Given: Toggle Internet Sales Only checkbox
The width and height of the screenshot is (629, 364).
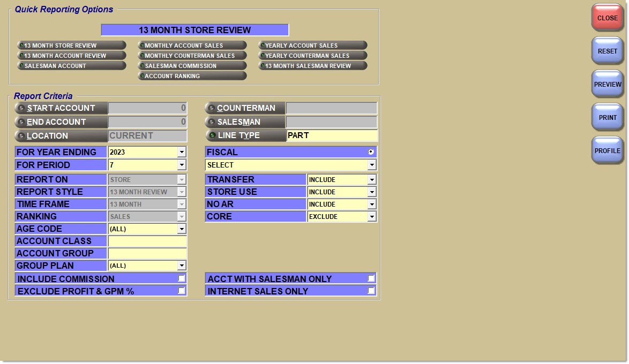Looking at the screenshot, I should click(x=371, y=291).
